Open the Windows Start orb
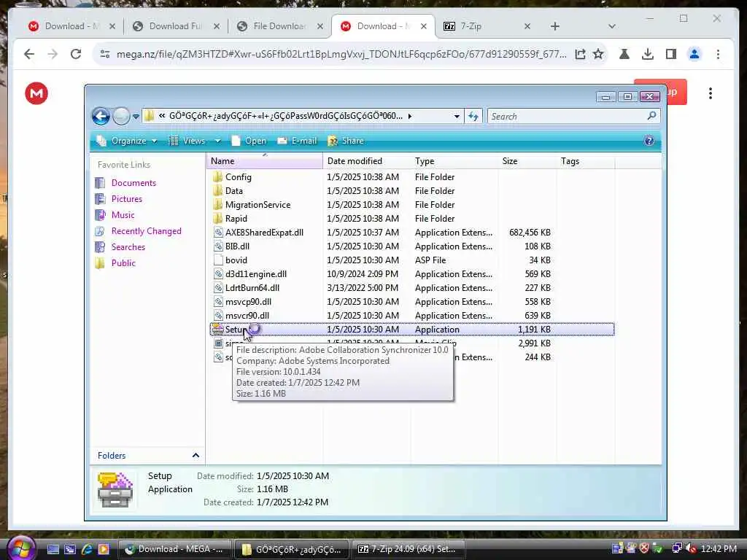Viewport: 747px width, 560px height. click(20, 548)
